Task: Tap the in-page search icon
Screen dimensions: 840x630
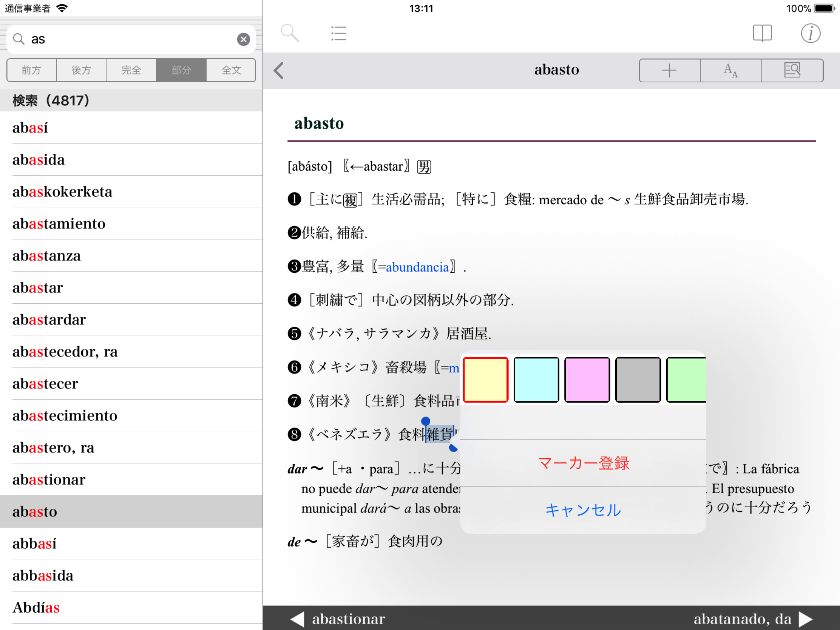Action: 792,70
